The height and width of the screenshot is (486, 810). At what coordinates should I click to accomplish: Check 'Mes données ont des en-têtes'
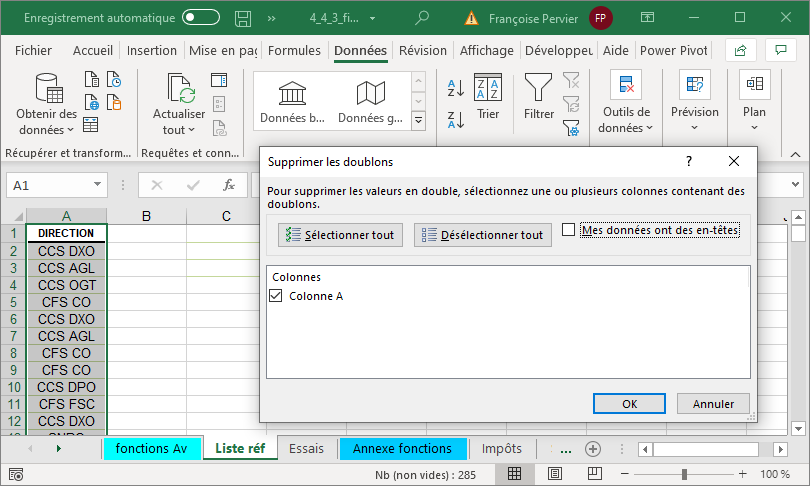[569, 230]
